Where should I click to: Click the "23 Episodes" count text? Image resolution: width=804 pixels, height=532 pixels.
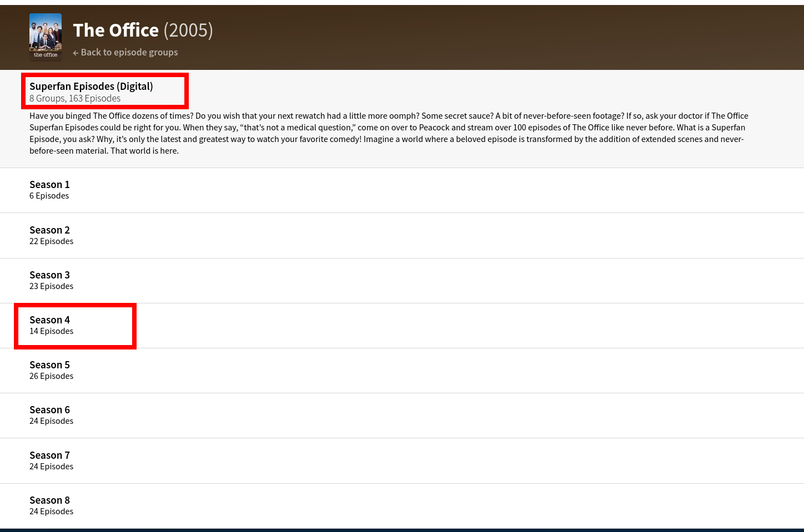coord(51,286)
